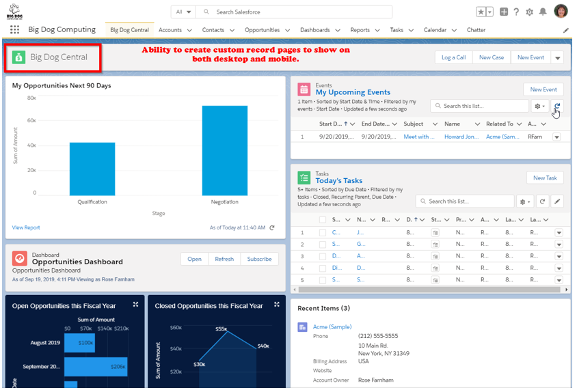Viewport: 577px width, 392px height.
Task: Click the Search Salesforce field
Action: pyautogui.click(x=294, y=12)
